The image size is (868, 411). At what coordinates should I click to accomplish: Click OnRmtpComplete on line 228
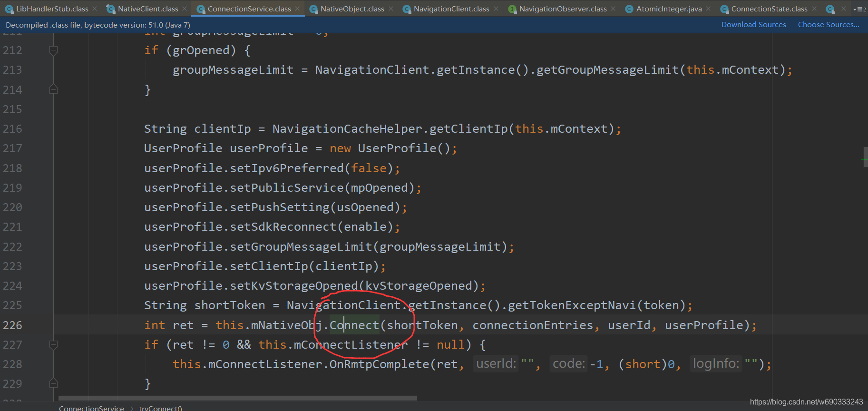380,364
